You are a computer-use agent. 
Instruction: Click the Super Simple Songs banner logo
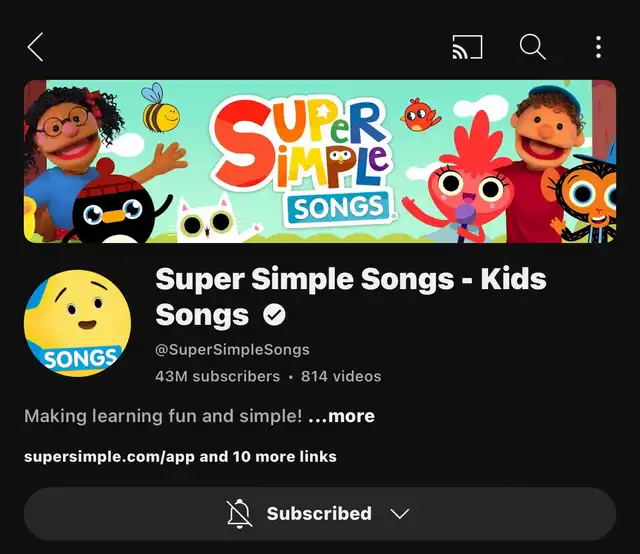point(302,158)
